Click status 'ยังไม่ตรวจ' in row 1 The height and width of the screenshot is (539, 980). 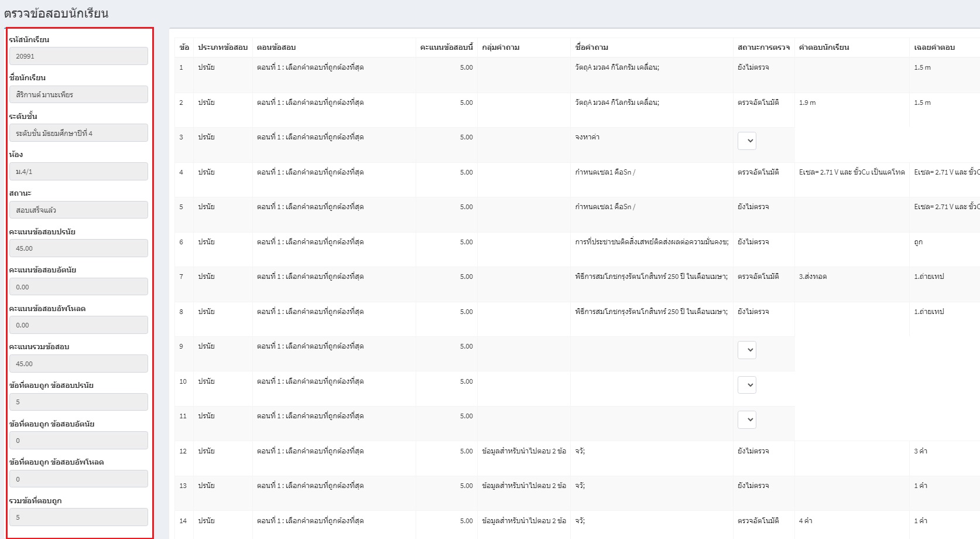click(x=753, y=67)
